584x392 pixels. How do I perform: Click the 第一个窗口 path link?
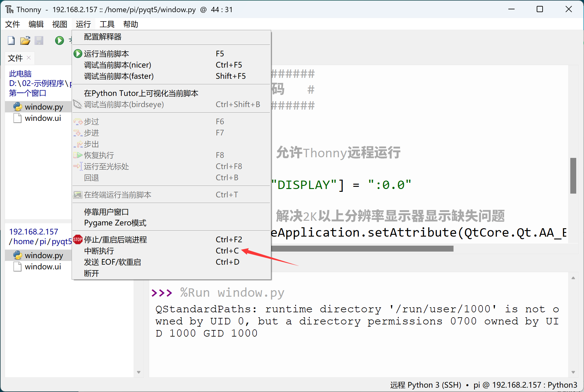(x=28, y=93)
